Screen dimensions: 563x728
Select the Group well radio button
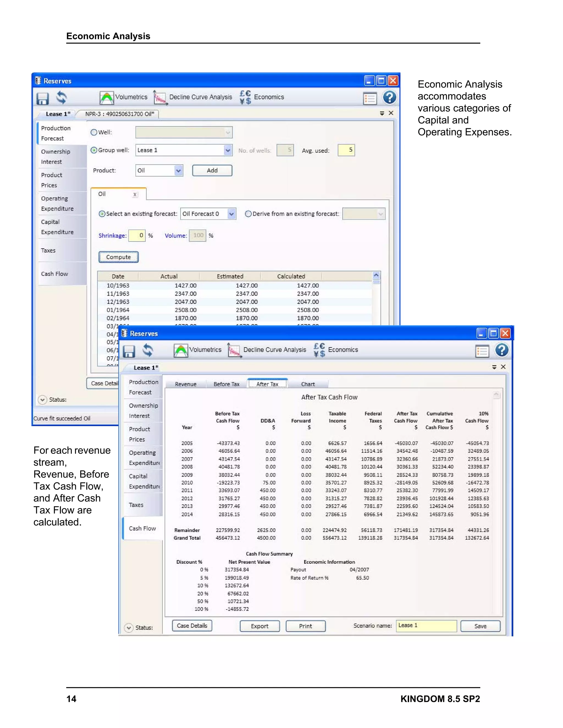(94, 150)
